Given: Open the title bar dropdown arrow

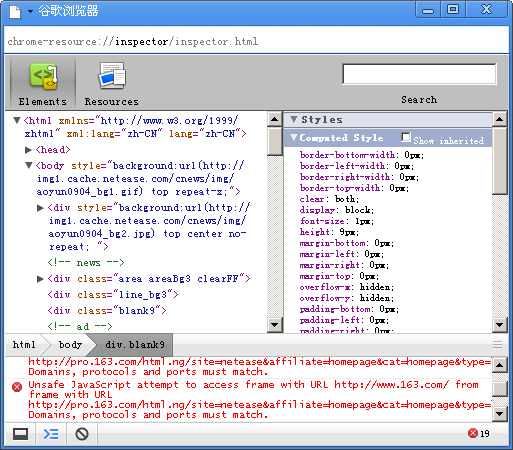Looking at the screenshot, I should pyautogui.click(x=30, y=11).
